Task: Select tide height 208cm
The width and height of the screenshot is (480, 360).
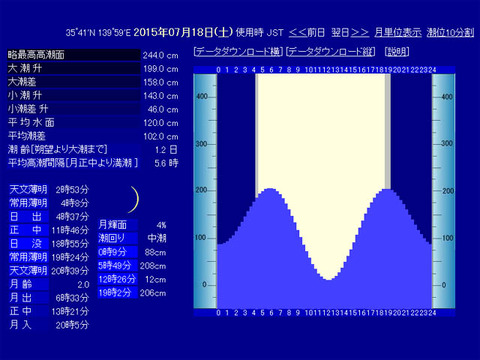Action: click(x=153, y=266)
